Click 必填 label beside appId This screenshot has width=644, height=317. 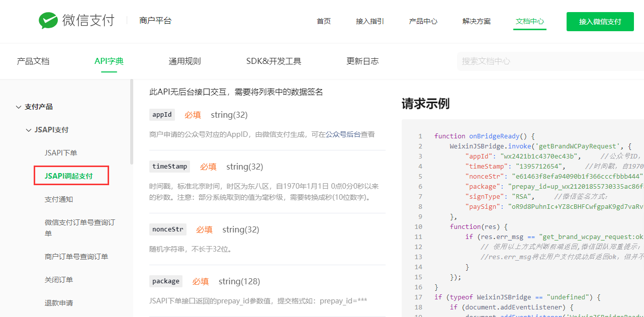[193, 115]
